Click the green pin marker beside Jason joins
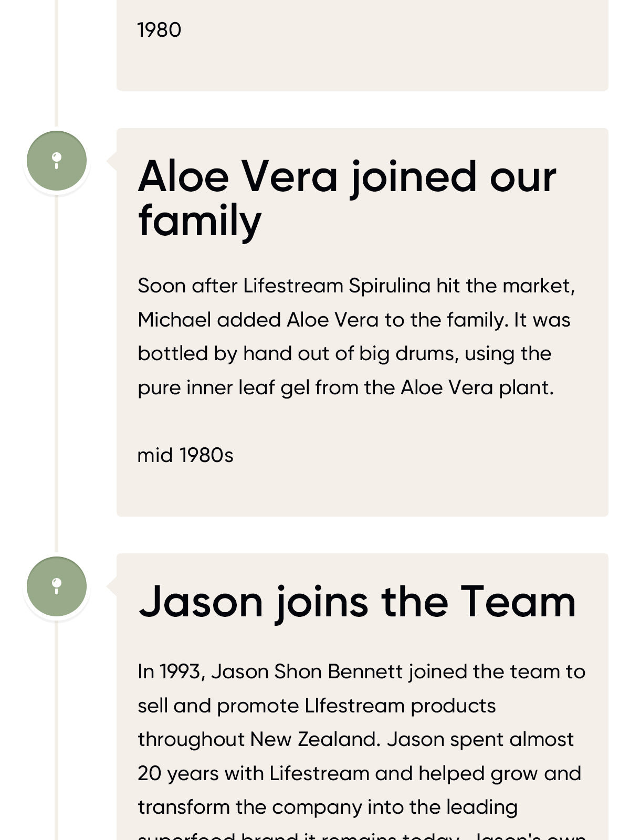 (57, 586)
